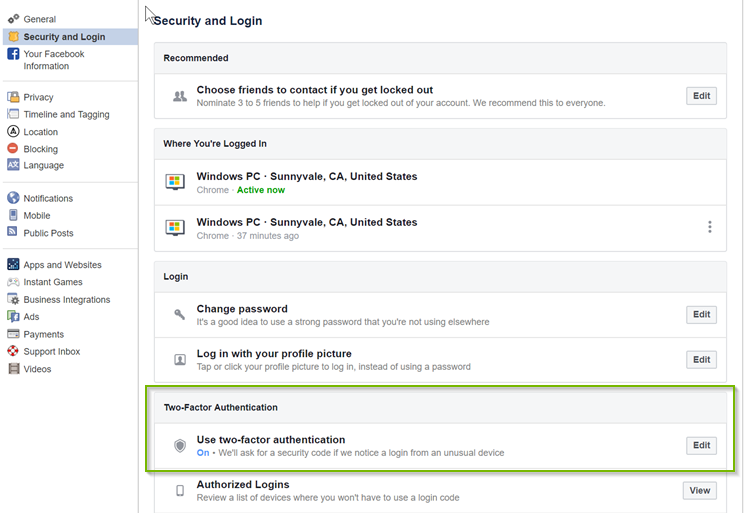Open Business Integrations settings
The width and height of the screenshot is (750, 513).
pos(67,299)
